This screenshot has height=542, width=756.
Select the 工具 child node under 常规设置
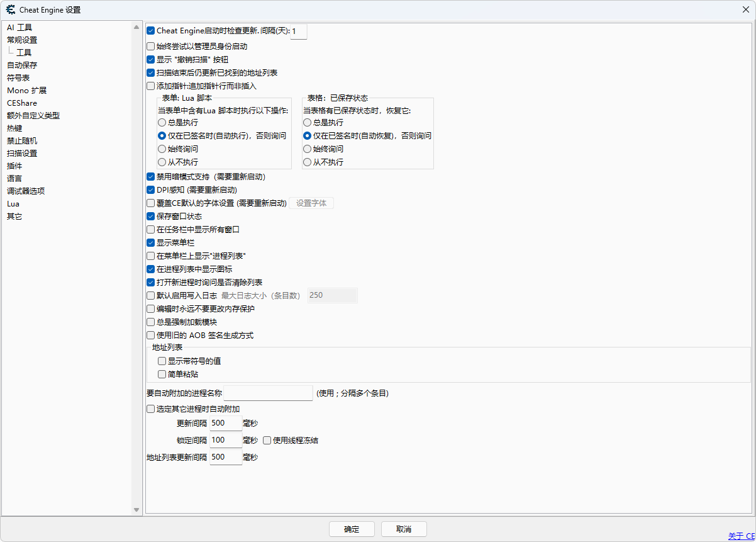click(x=24, y=53)
